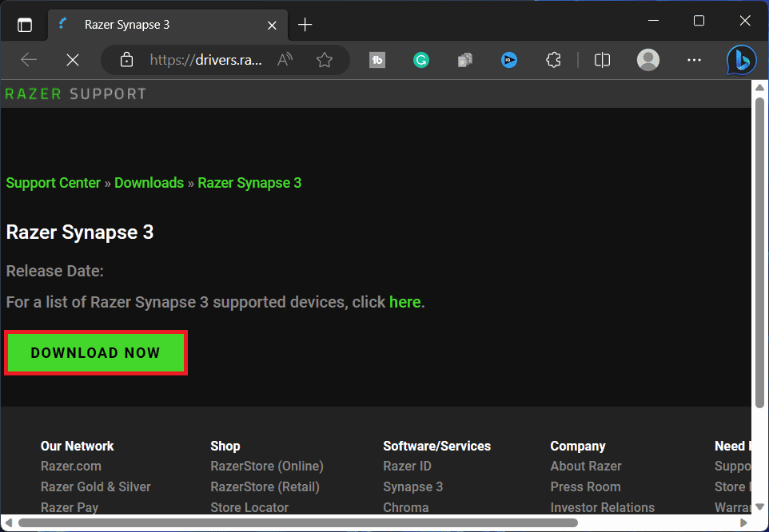Viewport: 769px width, 532px height.
Task: Click the 'Software/Services' footer heading
Action: pos(437,446)
